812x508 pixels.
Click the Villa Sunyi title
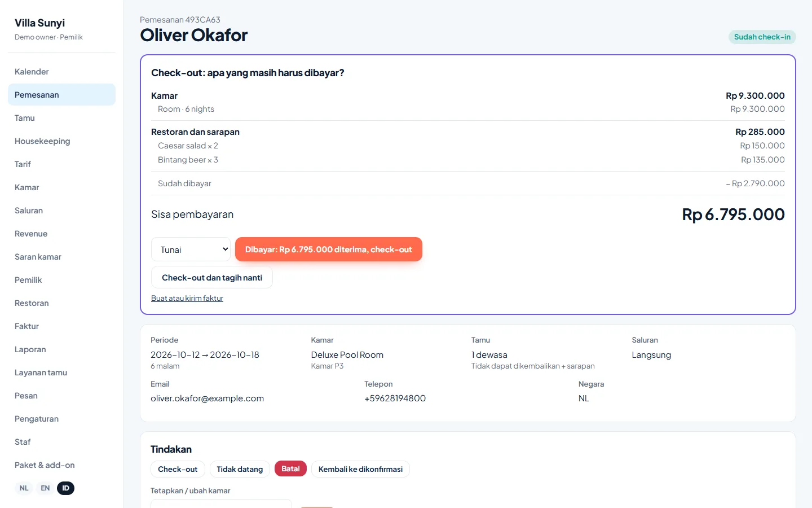click(39, 23)
